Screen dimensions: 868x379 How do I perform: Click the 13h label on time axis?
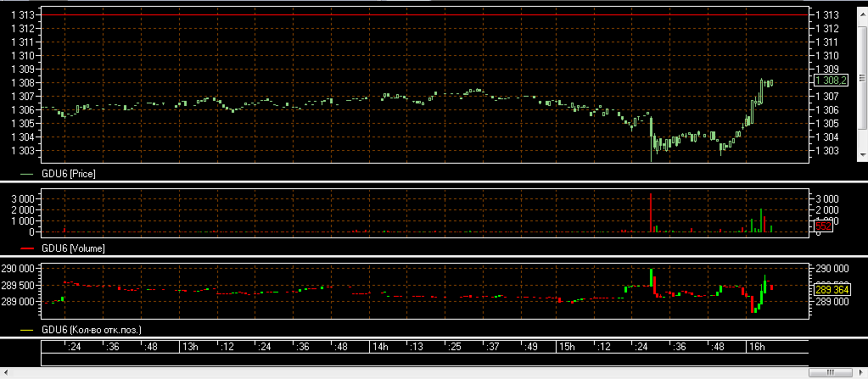coord(190,347)
